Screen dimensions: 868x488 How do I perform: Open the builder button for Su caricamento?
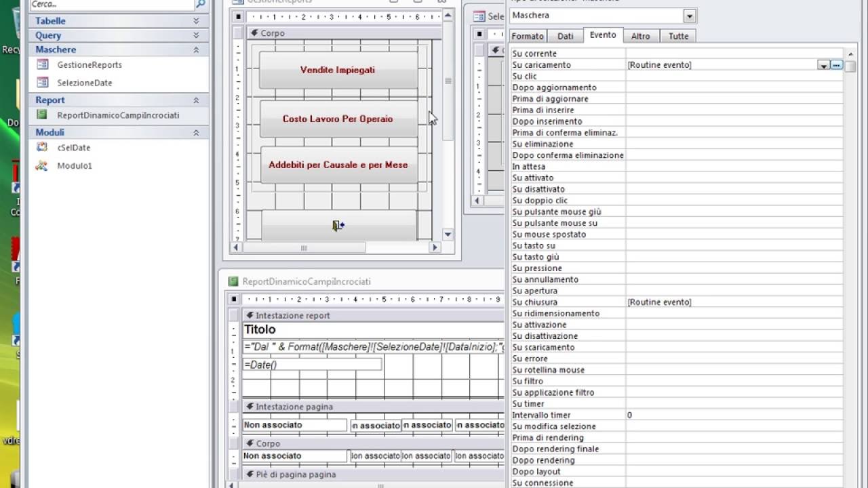(x=836, y=65)
